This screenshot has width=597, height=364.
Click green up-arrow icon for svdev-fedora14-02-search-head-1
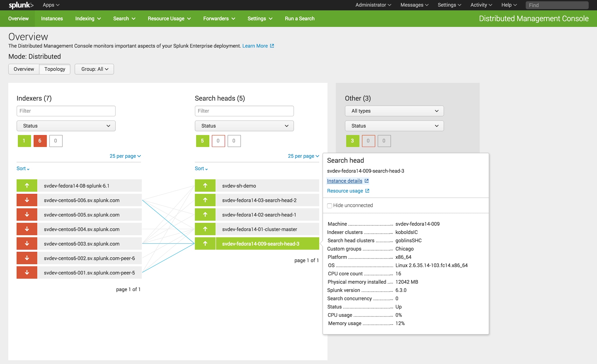205,215
